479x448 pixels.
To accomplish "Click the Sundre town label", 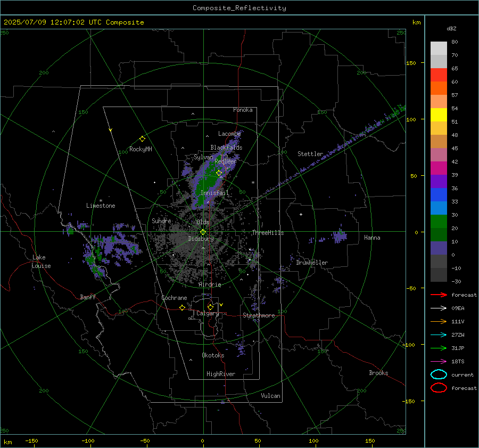I will (x=161, y=221).
